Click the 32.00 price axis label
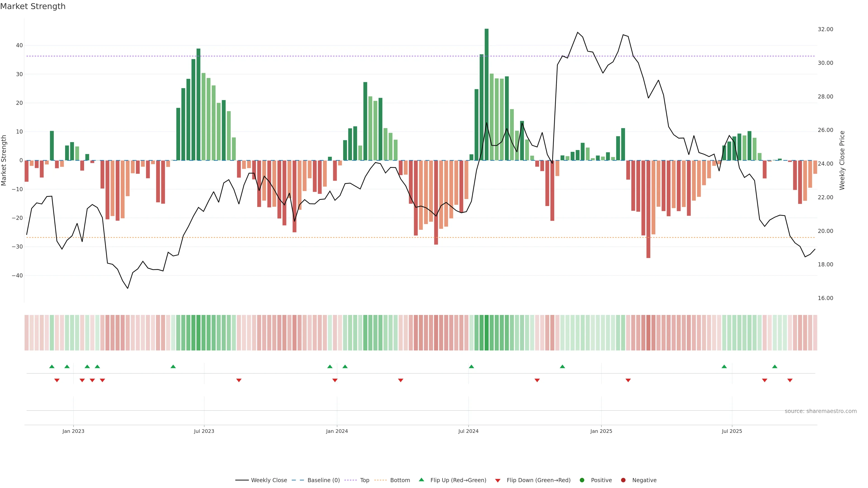 825,29
